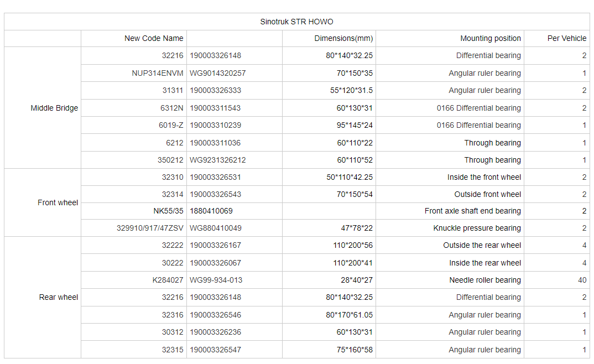Select the code name '6019-Z'
This screenshot has height=364, width=594.
[x=171, y=125]
